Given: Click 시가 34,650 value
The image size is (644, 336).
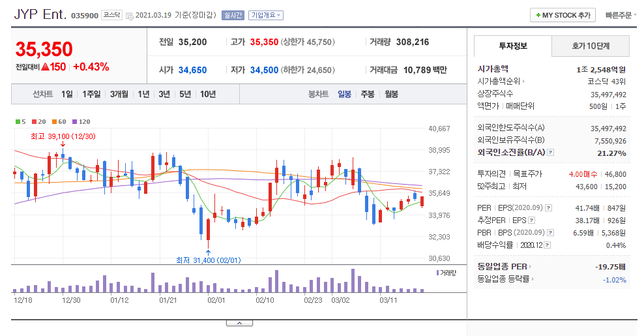Looking at the screenshot, I should (x=193, y=70).
